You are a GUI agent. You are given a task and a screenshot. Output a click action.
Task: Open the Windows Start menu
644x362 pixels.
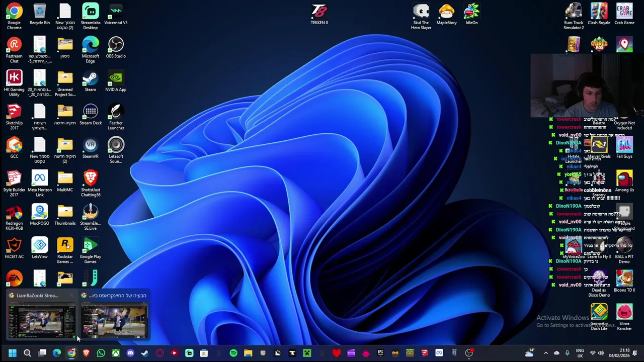coord(13,353)
